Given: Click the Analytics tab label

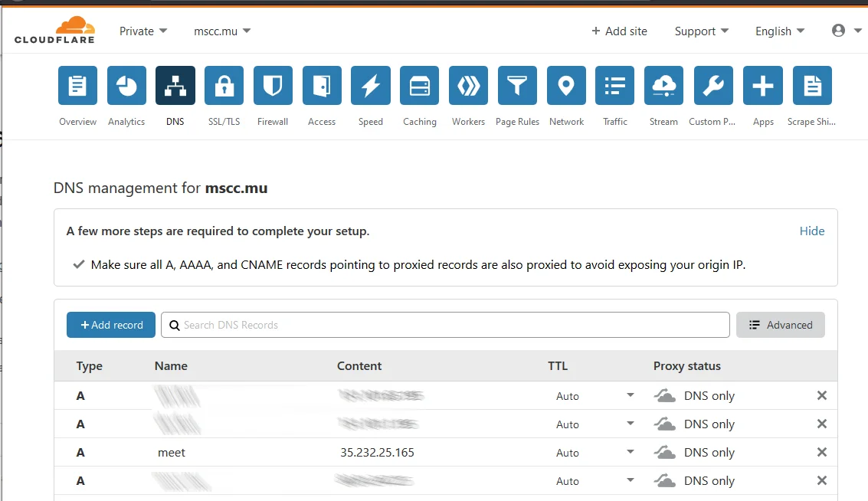Looking at the screenshot, I should tap(126, 122).
